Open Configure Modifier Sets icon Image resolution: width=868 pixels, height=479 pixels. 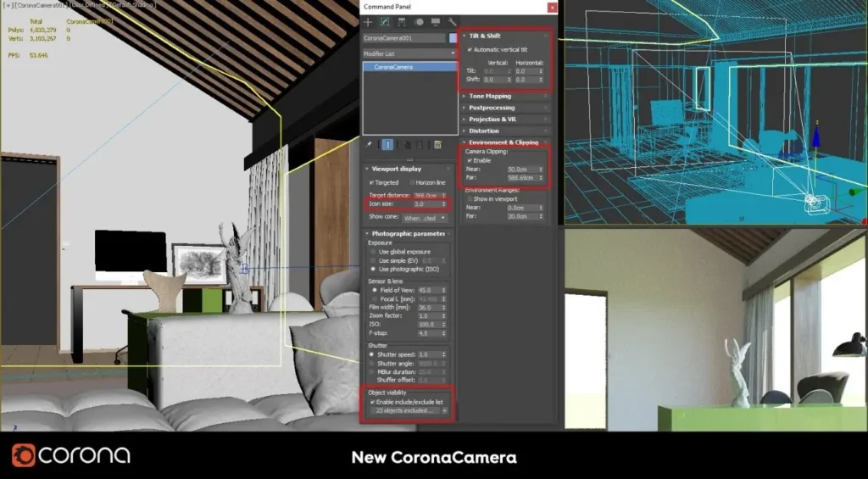(438, 144)
